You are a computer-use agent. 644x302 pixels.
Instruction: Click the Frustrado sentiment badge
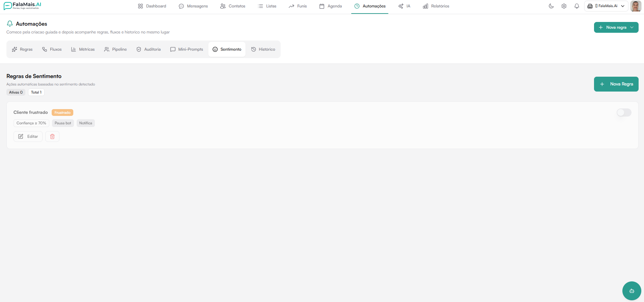[x=62, y=112]
